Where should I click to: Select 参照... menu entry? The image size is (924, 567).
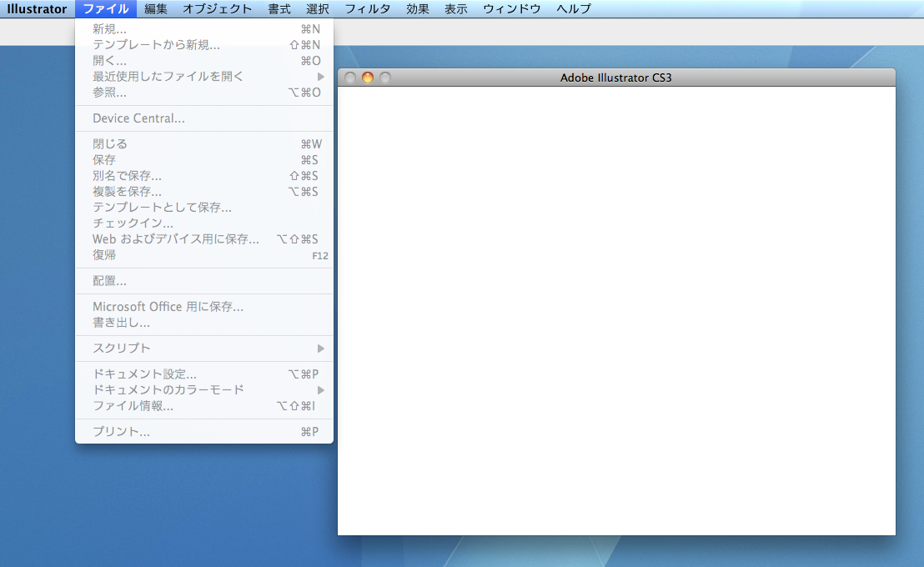(x=203, y=93)
